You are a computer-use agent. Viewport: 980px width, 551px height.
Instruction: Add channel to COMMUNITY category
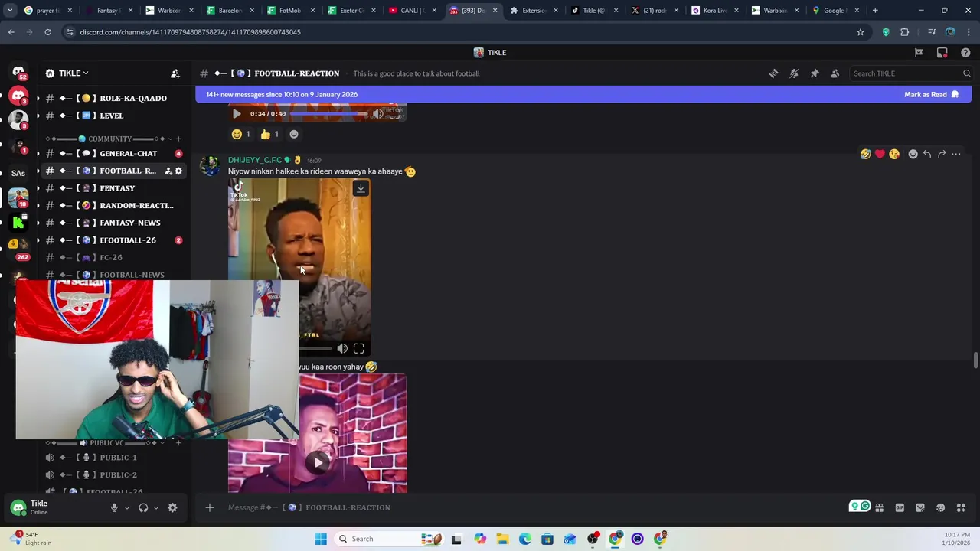[178, 139]
